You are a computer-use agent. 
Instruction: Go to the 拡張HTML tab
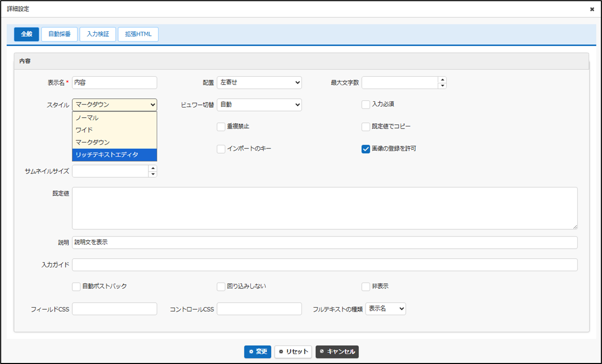pyautogui.click(x=138, y=34)
